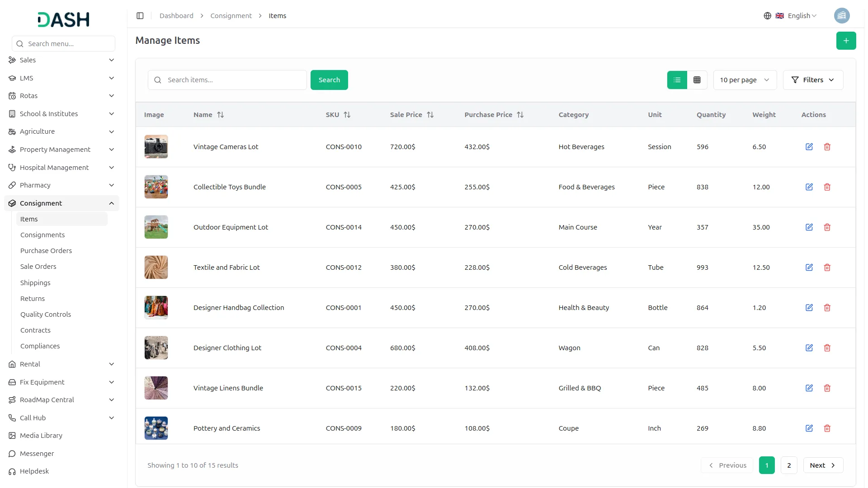Open the 10 per page dropdown
Screen dimensions: 868x488
744,80
